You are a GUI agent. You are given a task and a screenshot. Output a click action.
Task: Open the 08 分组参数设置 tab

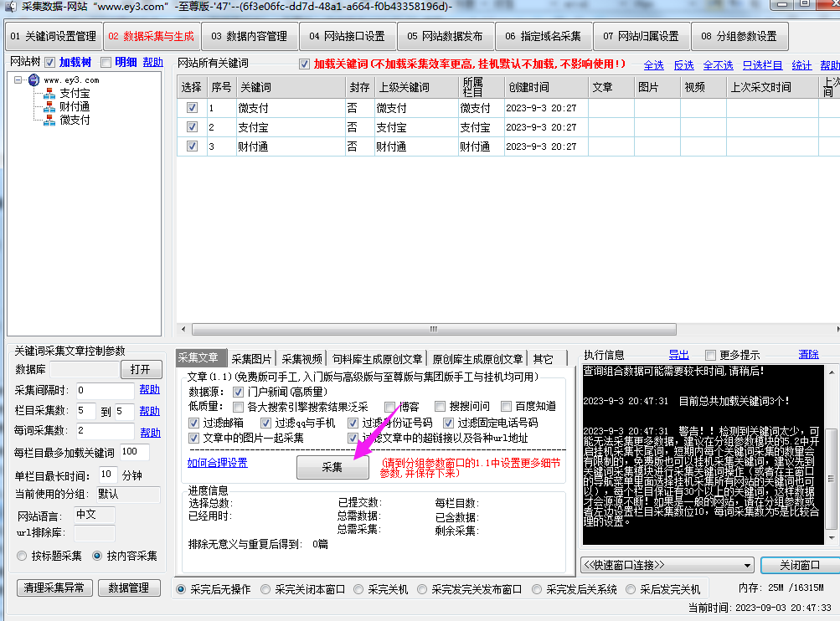tap(740, 36)
